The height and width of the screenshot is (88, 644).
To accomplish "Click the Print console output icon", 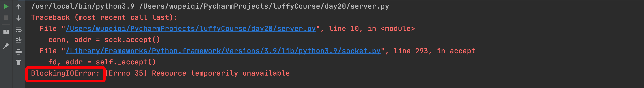I will 19,52.
